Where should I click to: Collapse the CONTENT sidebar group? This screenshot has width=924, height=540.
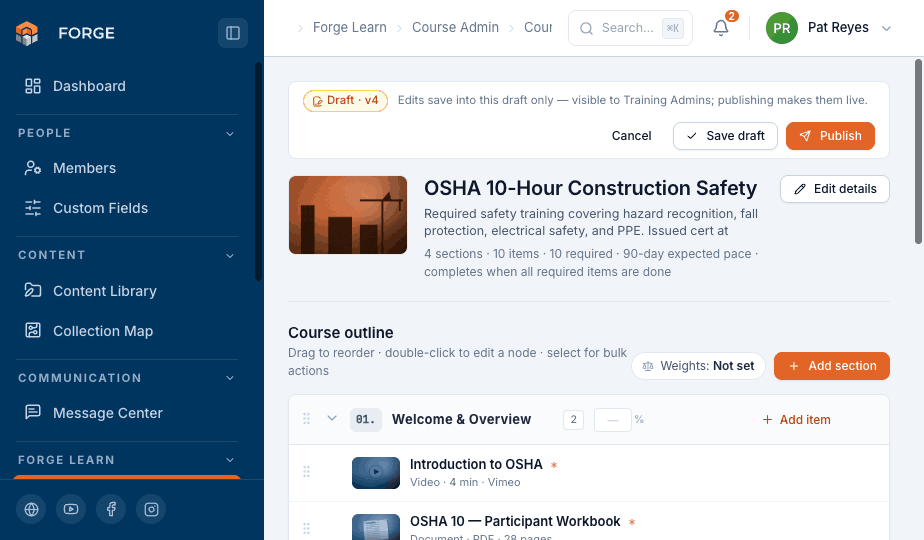230,255
